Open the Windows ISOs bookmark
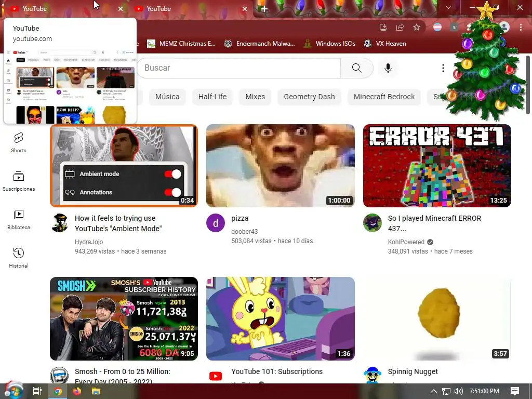Image resolution: width=532 pixels, height=399 pixels. pyautogui.click(x=329, y=44)
